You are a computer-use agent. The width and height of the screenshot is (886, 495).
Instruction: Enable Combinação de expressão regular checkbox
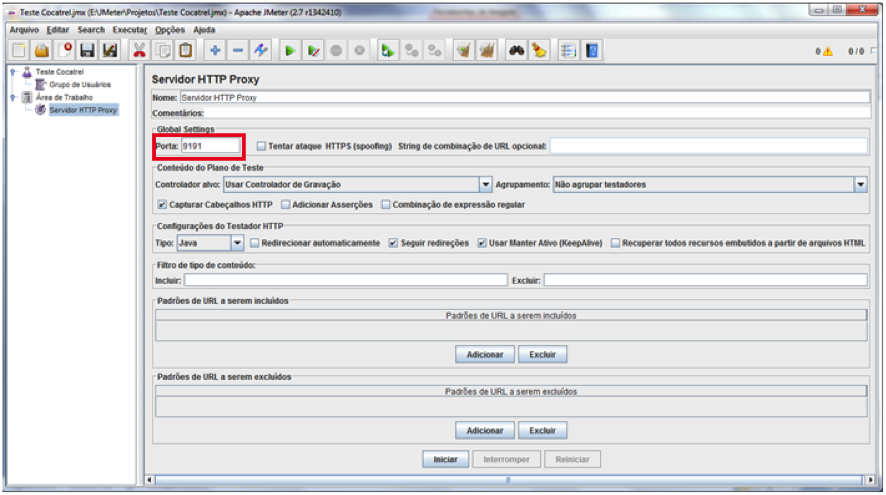click(x=385, y=205)
